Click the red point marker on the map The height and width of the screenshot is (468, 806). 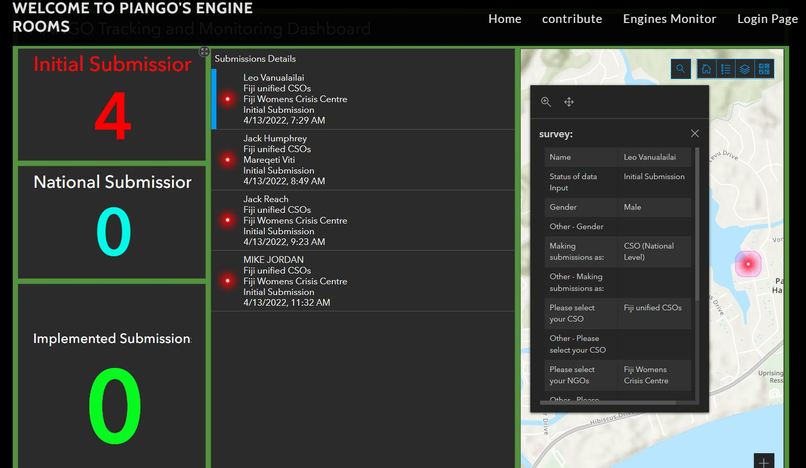748,264
